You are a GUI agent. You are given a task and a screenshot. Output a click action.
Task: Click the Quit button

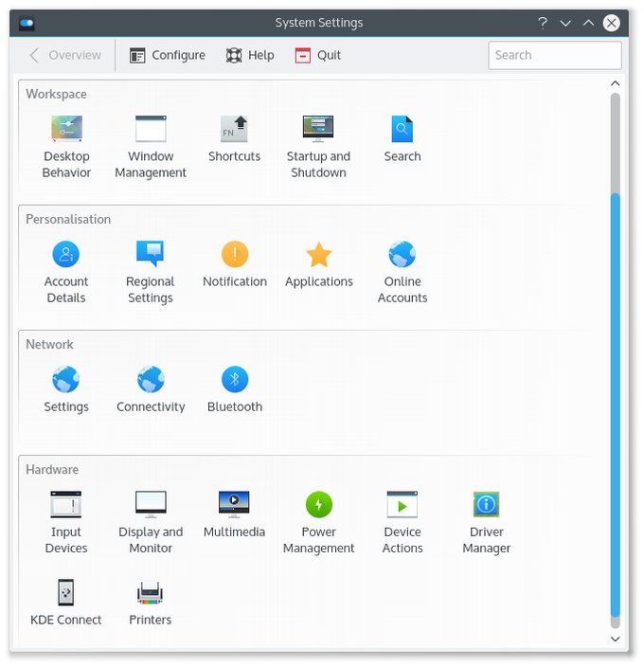pyautogui.click(x=318, y=55)
